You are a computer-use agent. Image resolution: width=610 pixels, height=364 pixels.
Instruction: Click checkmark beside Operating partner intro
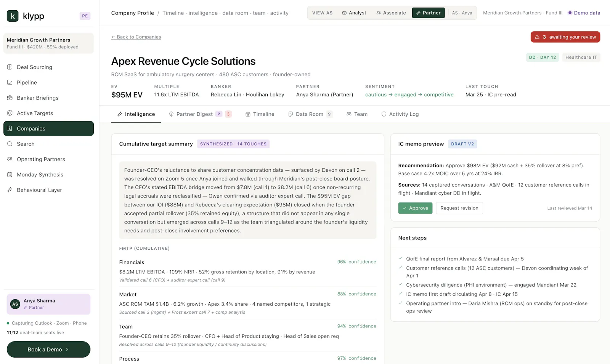point(401,303)
